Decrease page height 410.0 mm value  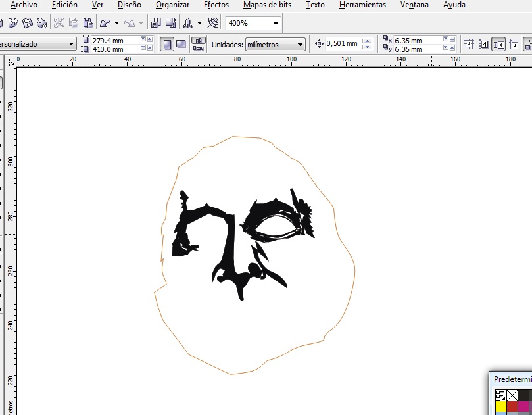[143, 48]
